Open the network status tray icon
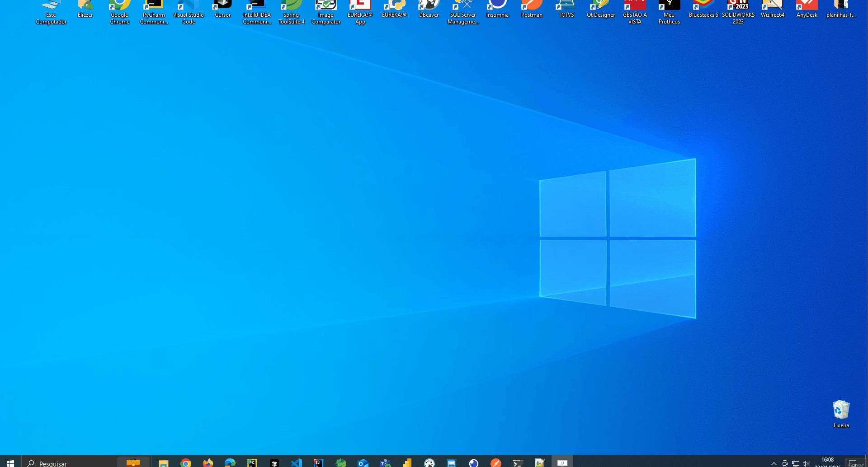The image size is (868, 467). pos(796,463)
